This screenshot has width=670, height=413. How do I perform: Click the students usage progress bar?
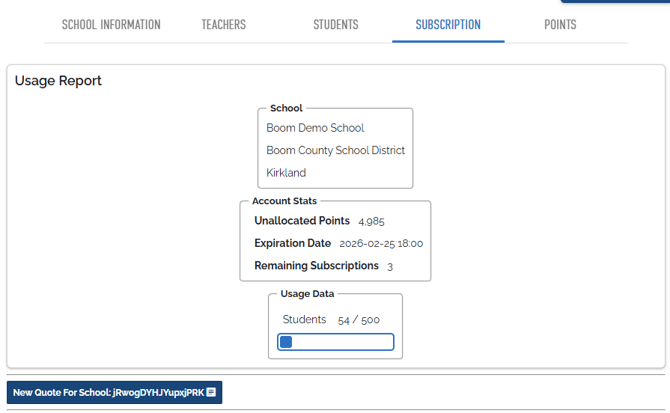click(335, 342)
